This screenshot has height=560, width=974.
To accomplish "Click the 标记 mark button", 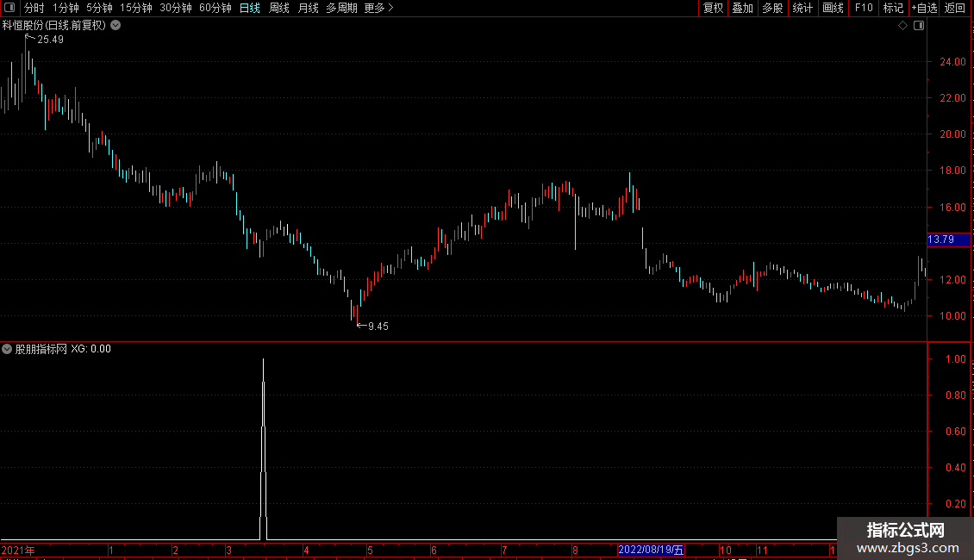I will click(x=893, y=8).
